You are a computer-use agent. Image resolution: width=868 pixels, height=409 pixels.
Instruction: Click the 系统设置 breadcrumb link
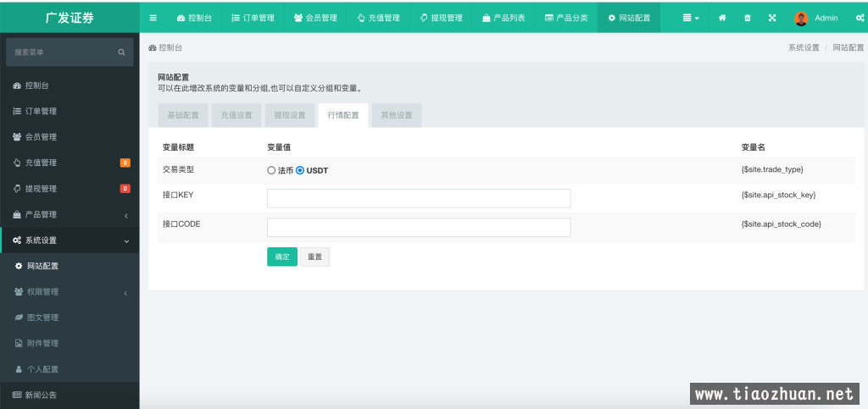pyautogui.click(x=804, y=47)
